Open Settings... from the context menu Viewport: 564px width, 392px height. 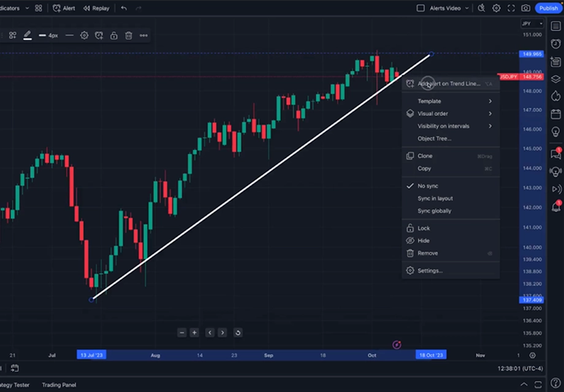coord(451,271)
